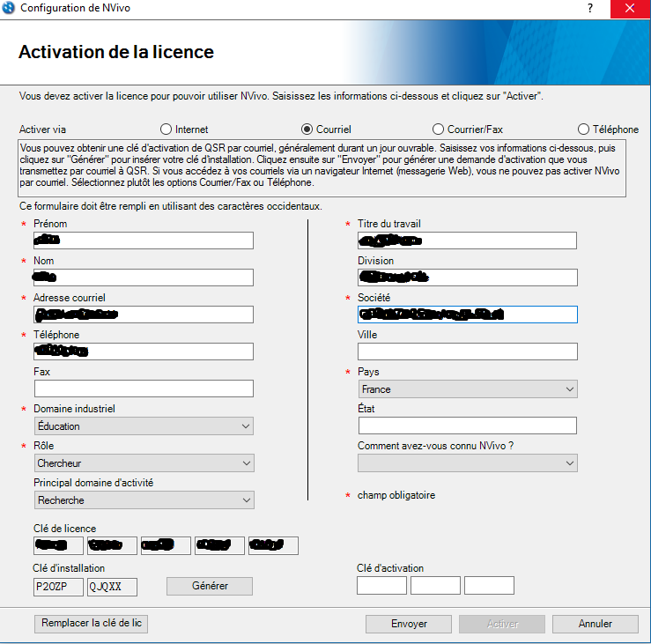Click the Titre du travail field
651x644 pixels.
tap(467, 241)
